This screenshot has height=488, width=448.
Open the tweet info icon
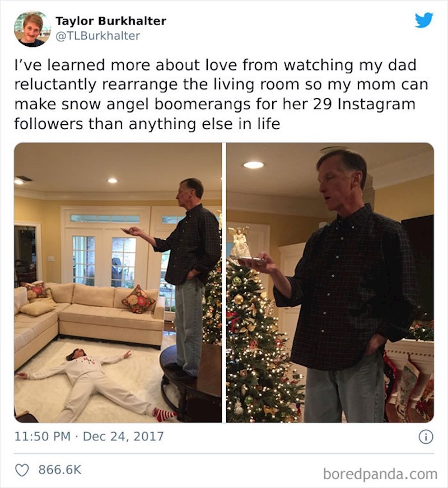pos(426,437)
